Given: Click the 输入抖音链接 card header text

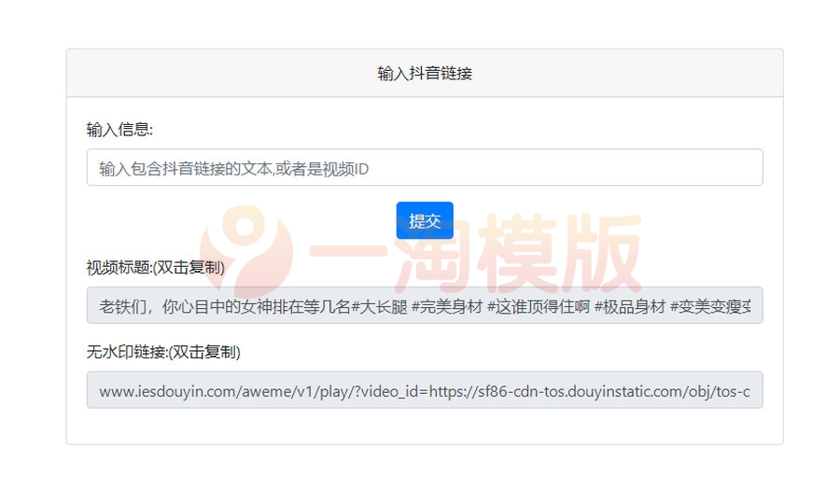Looking at the screenshot, I should 425,74.
